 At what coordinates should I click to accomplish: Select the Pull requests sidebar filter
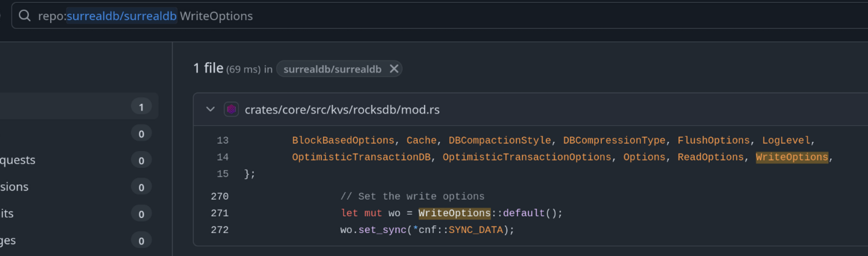(x=79, y=160)
